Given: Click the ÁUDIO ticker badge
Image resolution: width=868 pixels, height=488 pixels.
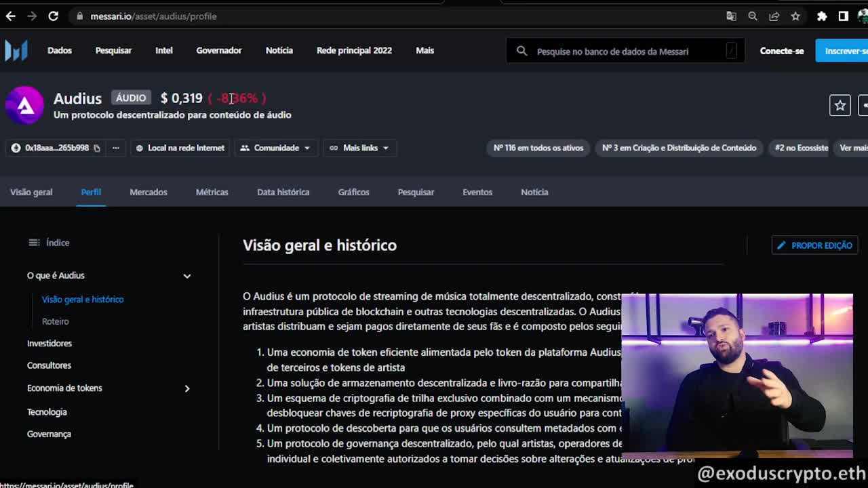Looking at the screenshot, I should click(130, 98).
